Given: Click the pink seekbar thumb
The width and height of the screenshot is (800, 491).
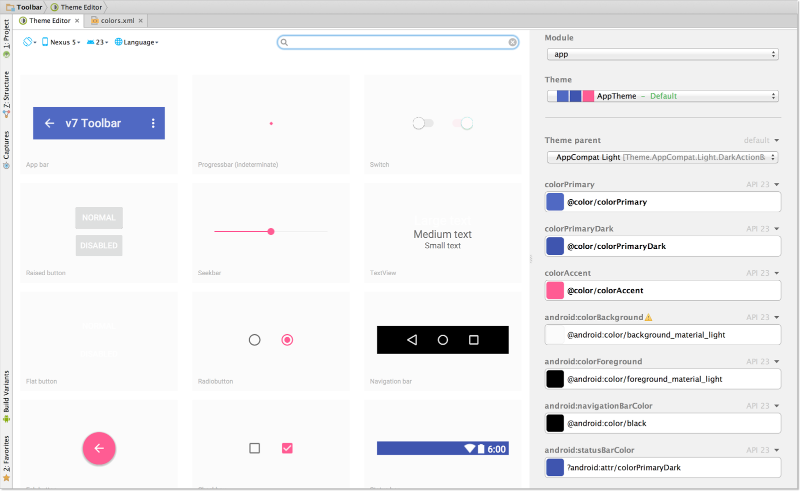Looking at the screenshot, I should click(271, 231).
